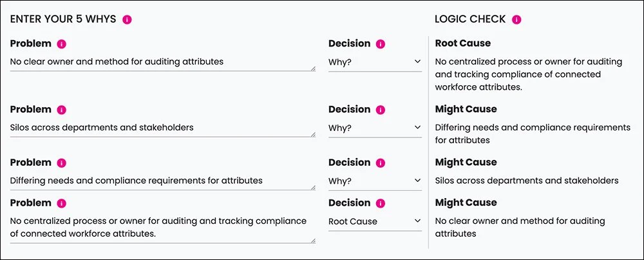Image resolution: width=644 pixels, height=260 pixels.
Task: Open the 'Root Cause' Decision dropdown
Action: (375, 221)
